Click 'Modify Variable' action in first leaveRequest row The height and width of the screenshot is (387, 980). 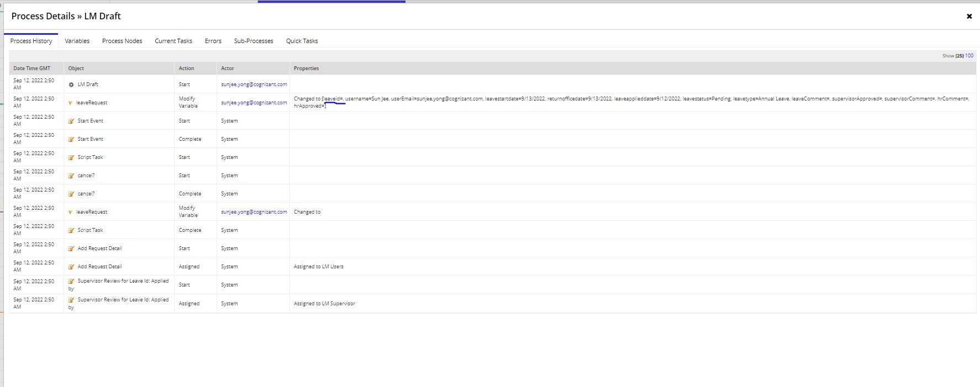tap(188, 102)
